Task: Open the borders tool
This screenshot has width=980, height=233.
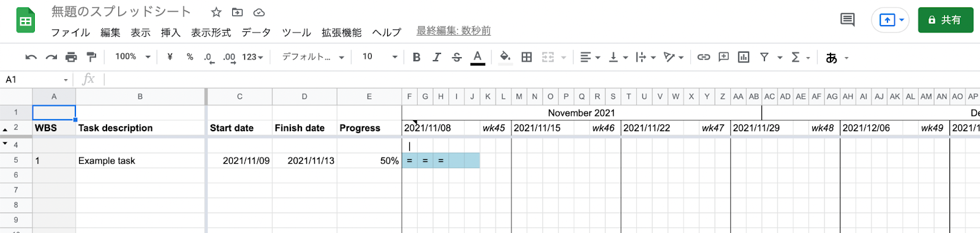Action: 527,57
